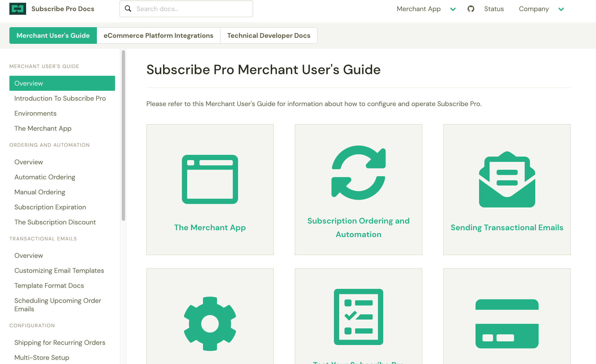Expand the Merchant App dropdown chevron
Image resolution: width=596 pixels, height=364 pixels.
pyautogui.click(x=453, y=9)
